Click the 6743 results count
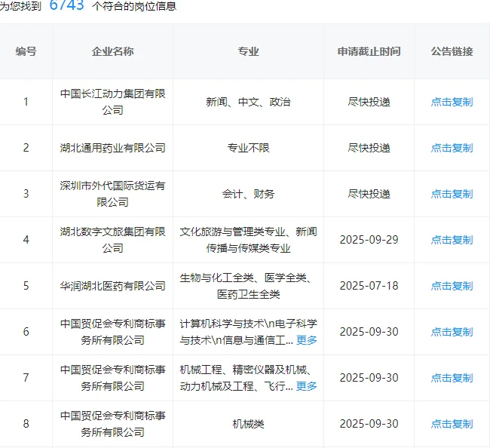Screen dimensions: 490x448 pyautogui.click(x=67, y=5)
